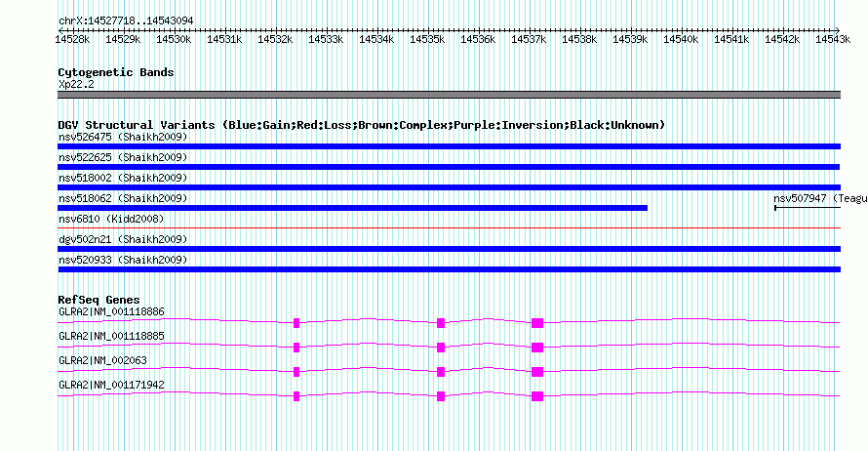The image size is (868, 451).
Task: Click the 14532k ruler tick label
Action: coord(275,39)
